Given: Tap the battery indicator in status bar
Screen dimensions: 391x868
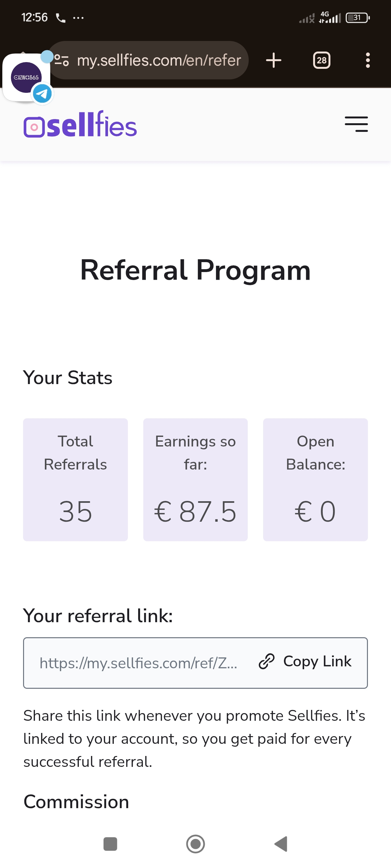Looking at the screenshot, I should 357,18.
